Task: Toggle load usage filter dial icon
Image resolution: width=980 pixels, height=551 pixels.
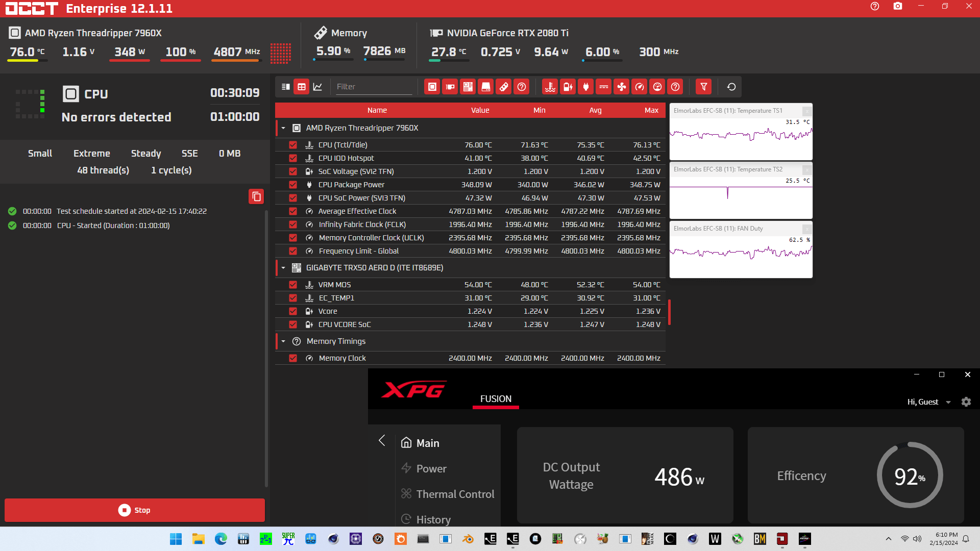Action: click(x=657, y=87)
